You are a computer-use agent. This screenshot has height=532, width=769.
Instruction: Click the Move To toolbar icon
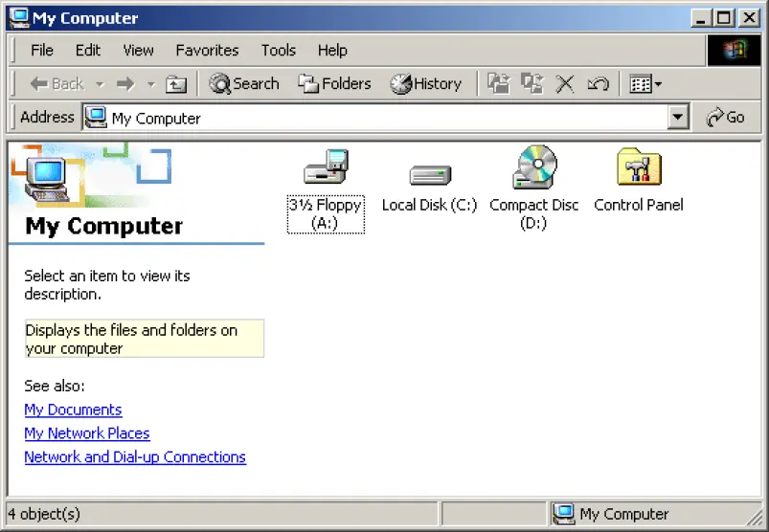(499, 84)
